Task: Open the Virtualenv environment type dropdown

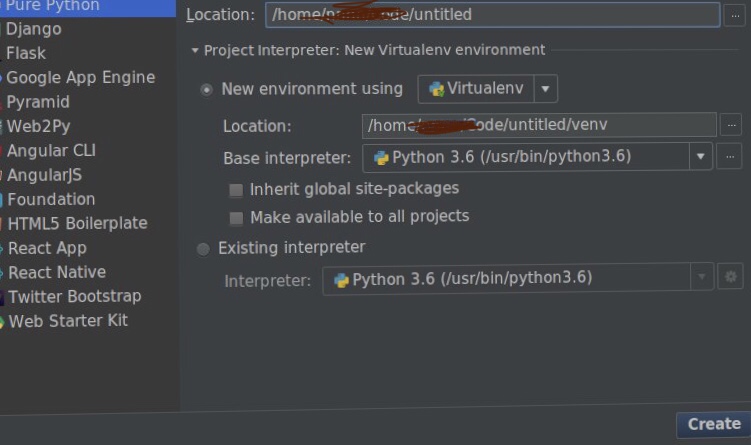Action: click(545, 89)
